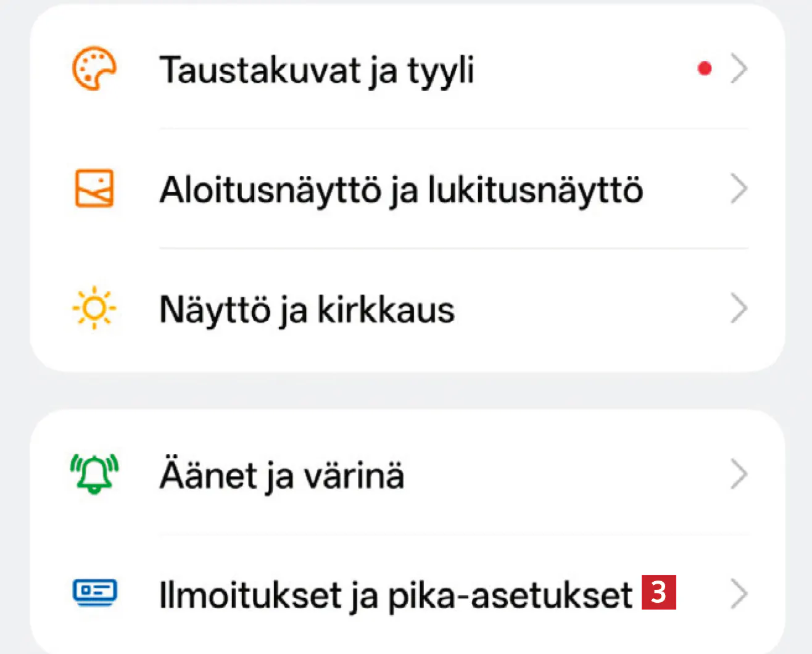Click the divider line under Äänet ja värinä
This screenshot has height=654, width=812.
[454, 534]
